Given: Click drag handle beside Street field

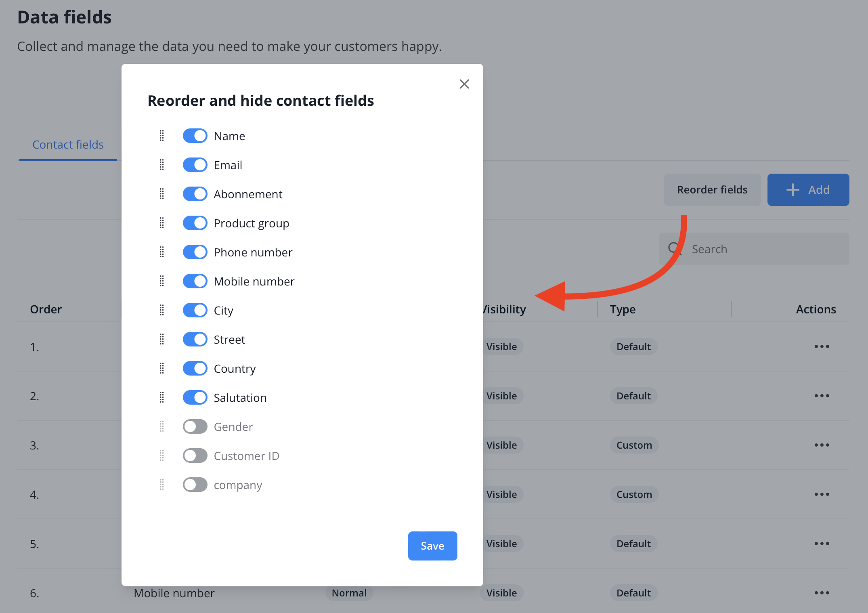Looking at the screenshot, I should [162, 340].
